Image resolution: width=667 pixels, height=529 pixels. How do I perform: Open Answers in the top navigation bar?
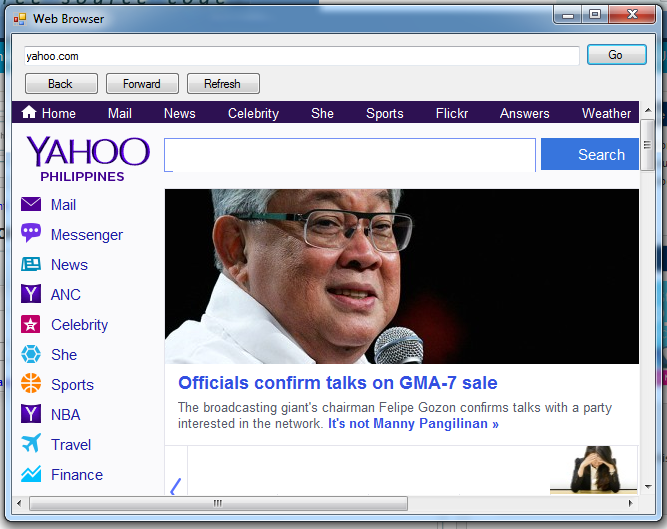[524, 113]
